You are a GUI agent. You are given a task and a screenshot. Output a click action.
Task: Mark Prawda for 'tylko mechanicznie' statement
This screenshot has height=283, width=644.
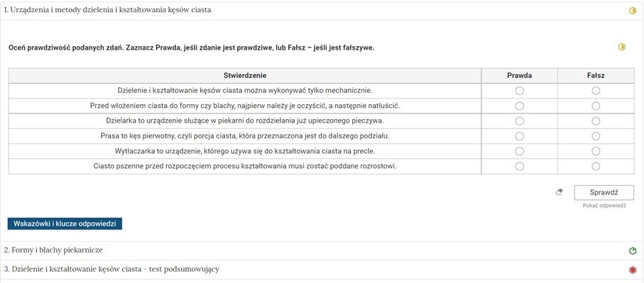pyautogui.click(x=520, y=91)
